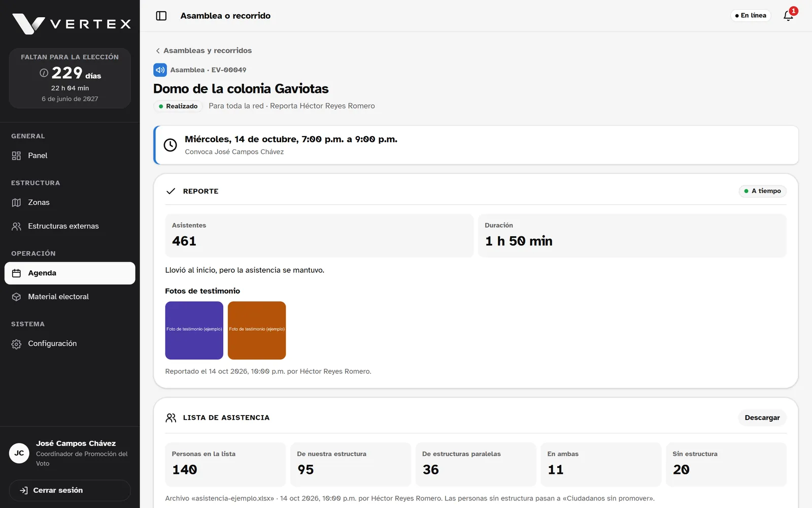
Task: Click the Estructuras externas people icon
Action: [x=16, y=227]
